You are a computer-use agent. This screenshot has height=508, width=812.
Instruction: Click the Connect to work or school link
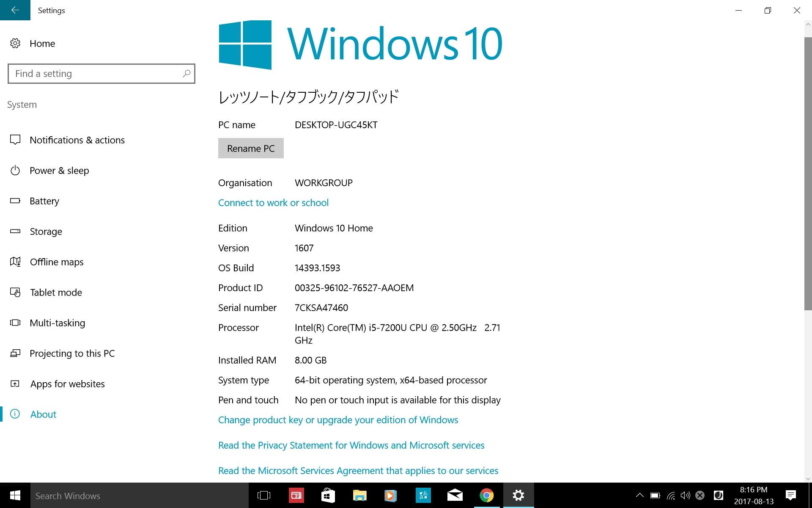(x=273, y=203)
